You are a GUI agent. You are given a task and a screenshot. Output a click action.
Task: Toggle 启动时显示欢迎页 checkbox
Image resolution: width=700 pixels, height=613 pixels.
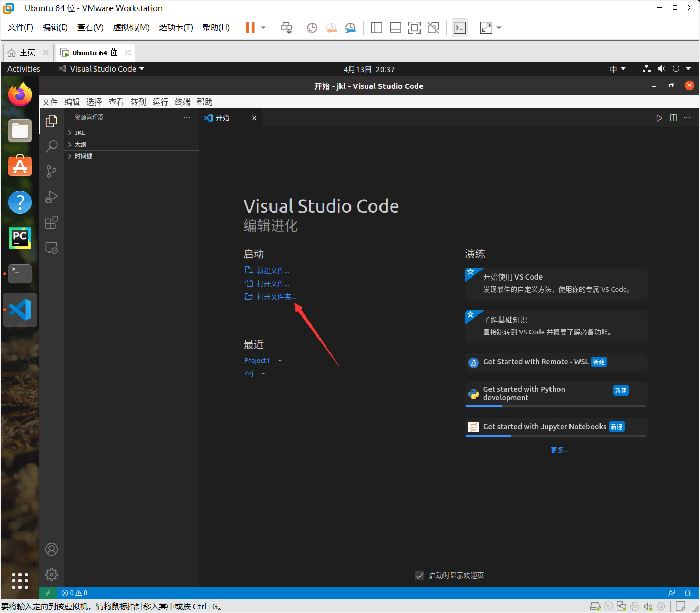(419, 576)
